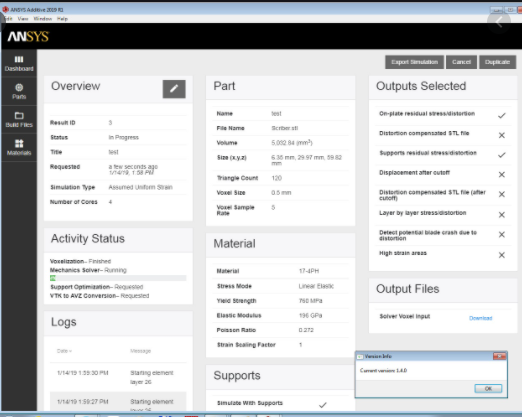Click the Mechanics Solver progress bar

point(118,278)
